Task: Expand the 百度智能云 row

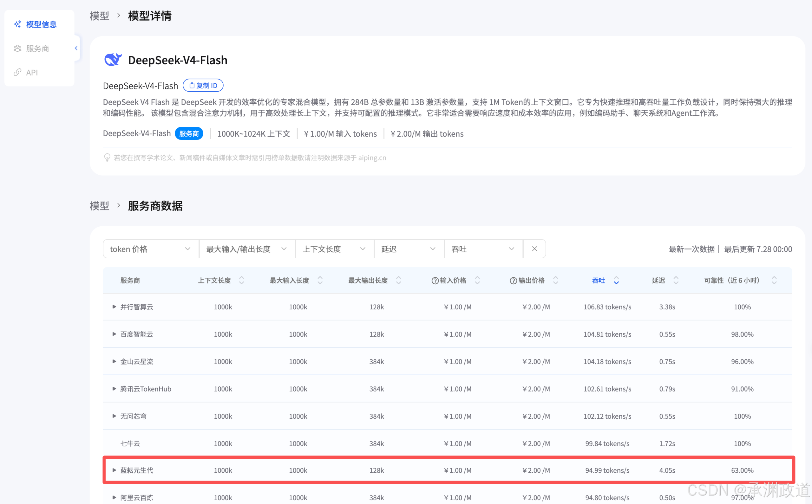Action: click(114, 334)
